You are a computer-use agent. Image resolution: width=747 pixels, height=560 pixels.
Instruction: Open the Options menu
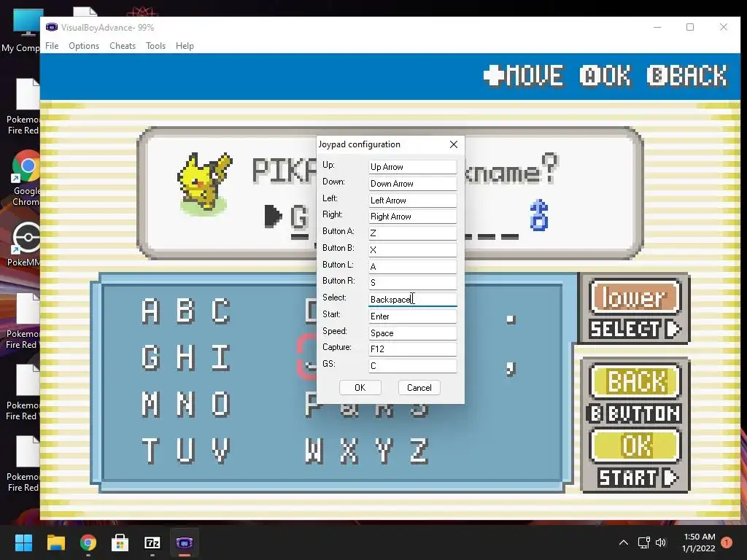click(x=84, y=46)
